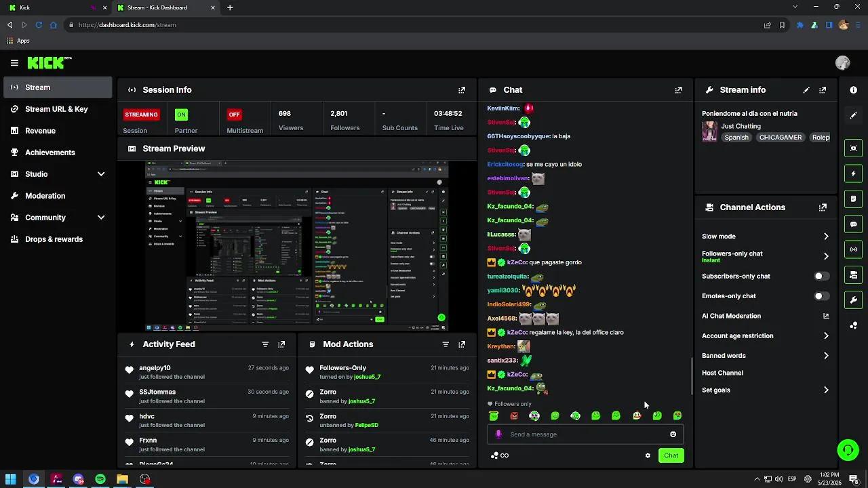Click FelipeSD in the Zorro unbanned entry

(x=367, y=426)
